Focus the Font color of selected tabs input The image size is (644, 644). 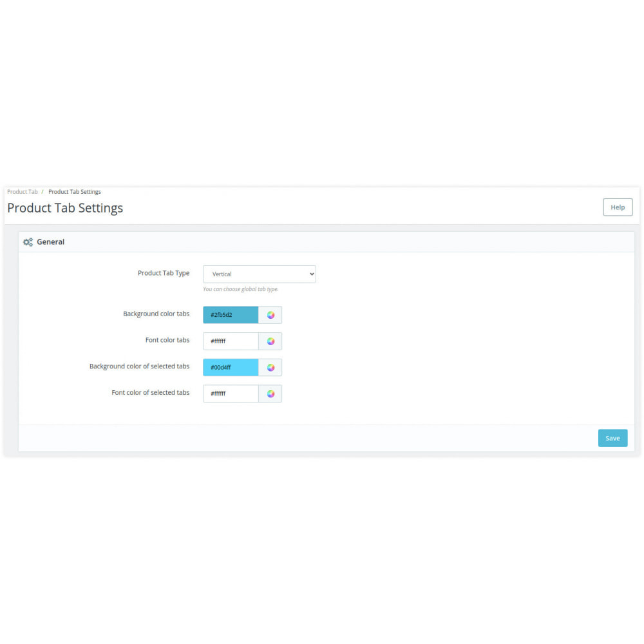231,393
